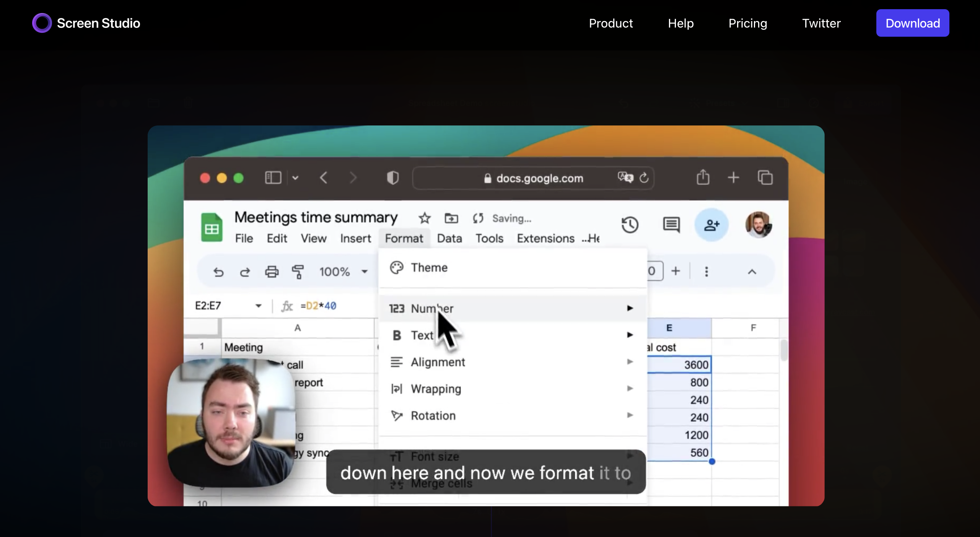Open the Alignment submenu item
Viewport: 980px width, 537px height.
pyautogui.click(x=438, y=362)
